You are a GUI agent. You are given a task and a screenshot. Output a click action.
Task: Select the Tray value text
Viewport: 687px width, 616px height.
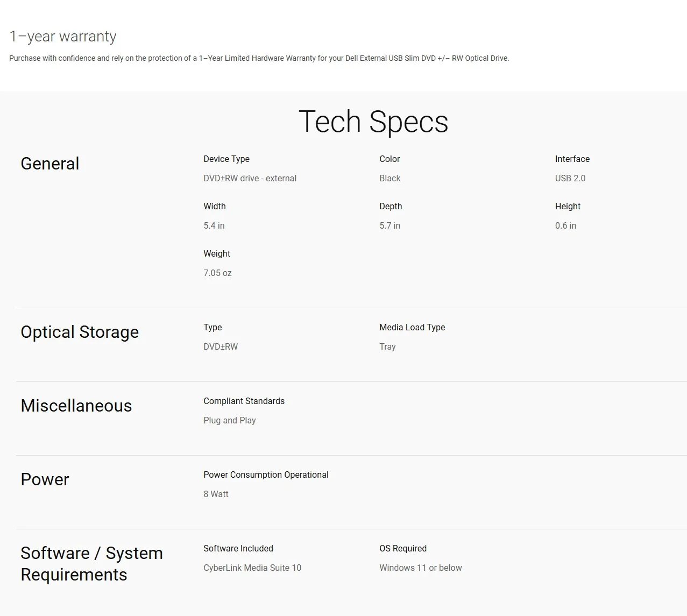[387, 347]
